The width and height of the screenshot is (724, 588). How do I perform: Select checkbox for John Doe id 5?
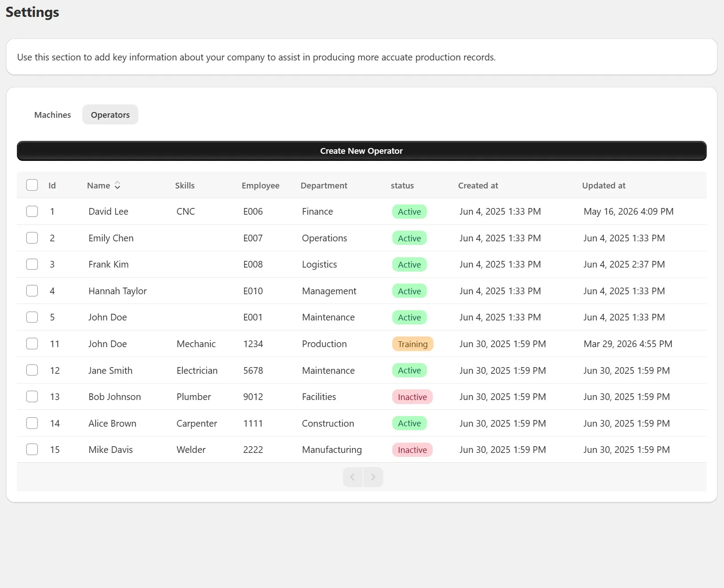32,317
